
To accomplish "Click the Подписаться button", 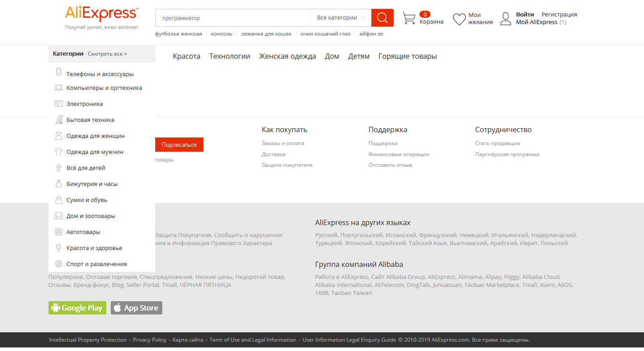I will click(x=179, y=145).
